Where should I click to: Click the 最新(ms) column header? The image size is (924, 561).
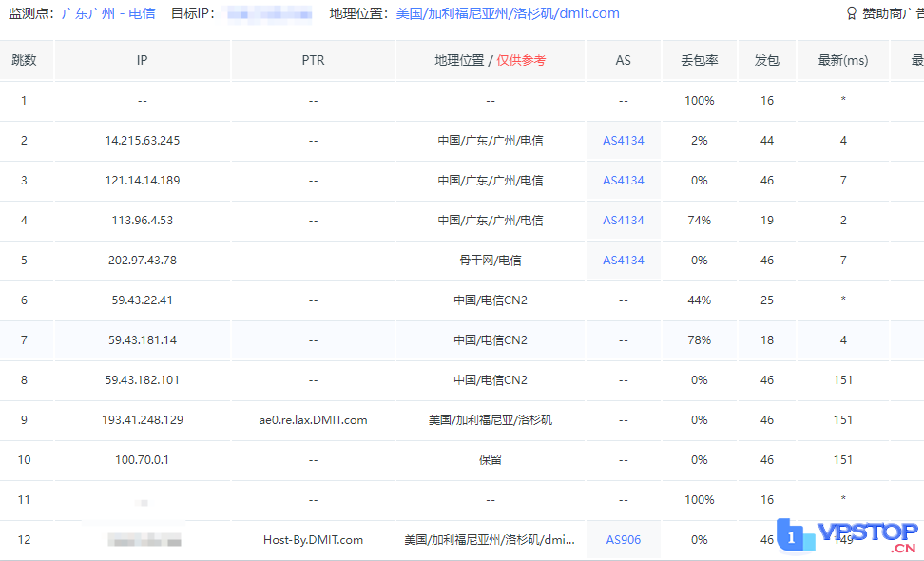pyautogui.click(x=842, y=59)
